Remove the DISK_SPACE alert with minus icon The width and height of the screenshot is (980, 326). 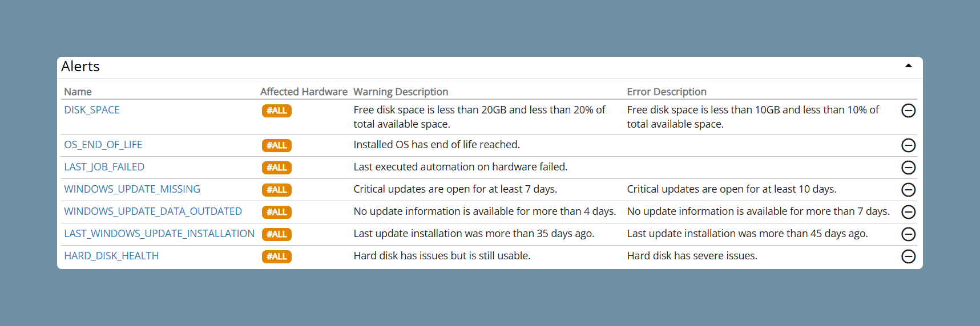908,111
